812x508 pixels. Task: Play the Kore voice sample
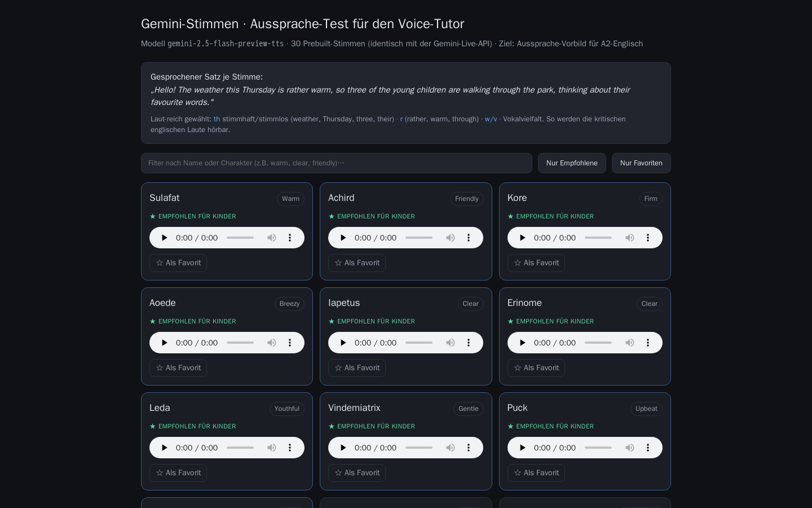522,238
